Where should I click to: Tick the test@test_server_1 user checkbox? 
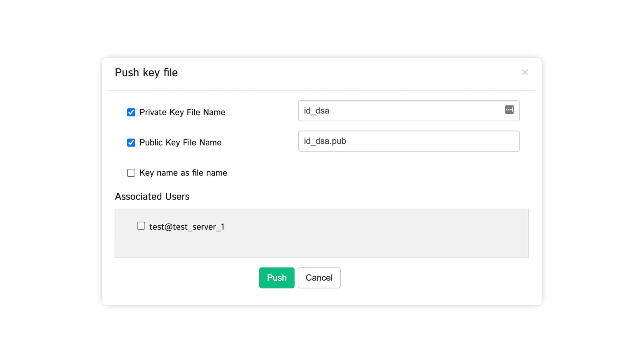pos(141,226)
